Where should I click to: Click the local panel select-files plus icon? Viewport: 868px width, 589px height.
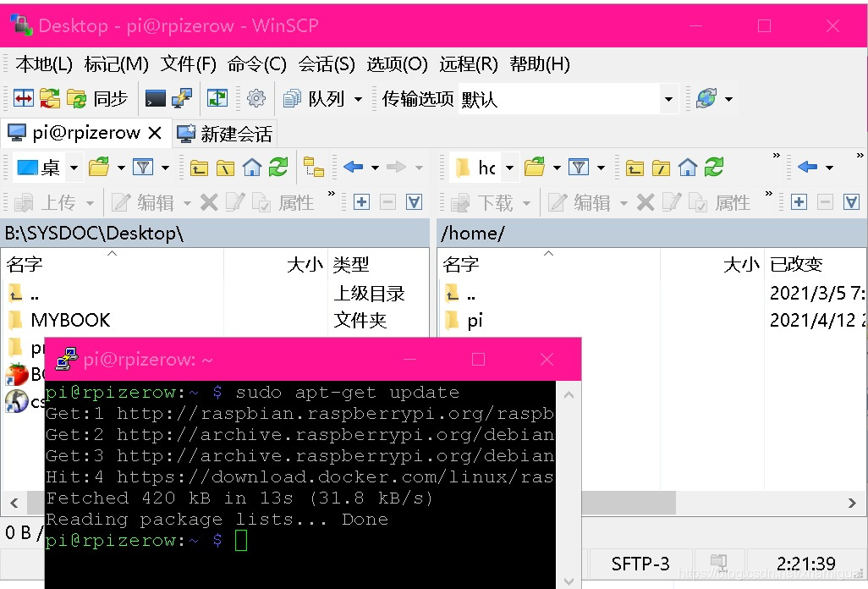pos(361,202)
